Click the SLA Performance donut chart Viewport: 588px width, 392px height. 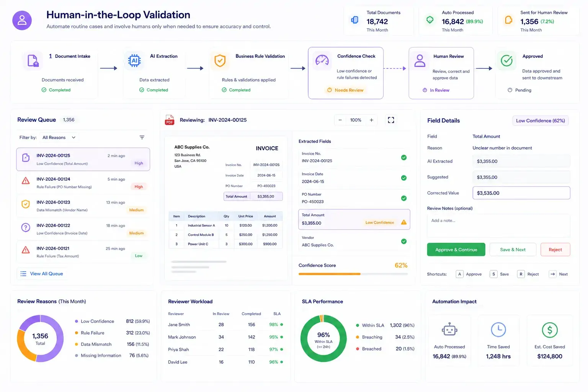(x=323, y=338)
